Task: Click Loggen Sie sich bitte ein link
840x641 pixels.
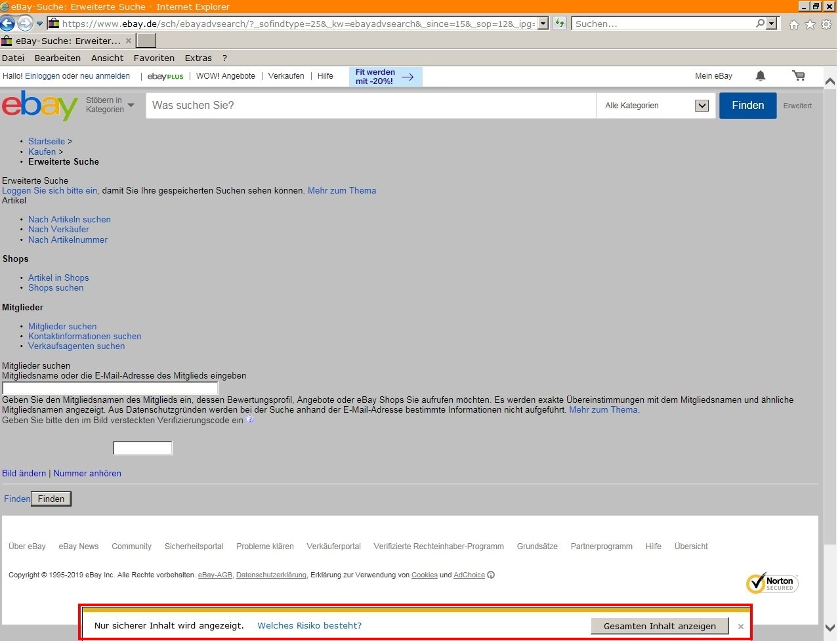Action: click(50, 190)
